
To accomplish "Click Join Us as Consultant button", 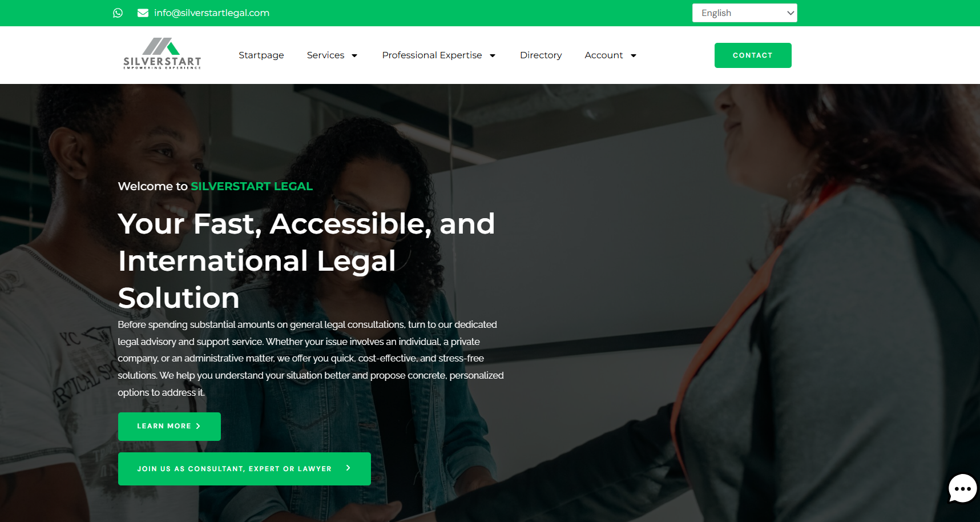I will click(x=244, y=468).
